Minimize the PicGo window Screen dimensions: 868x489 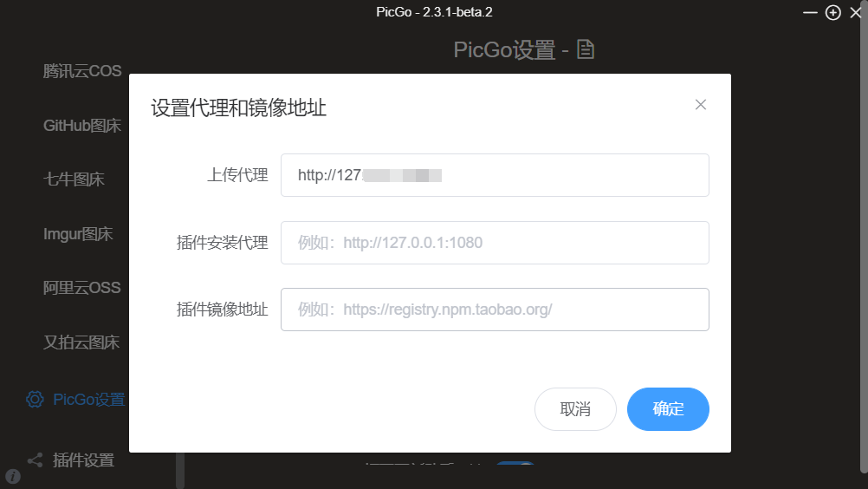[810, 12]
